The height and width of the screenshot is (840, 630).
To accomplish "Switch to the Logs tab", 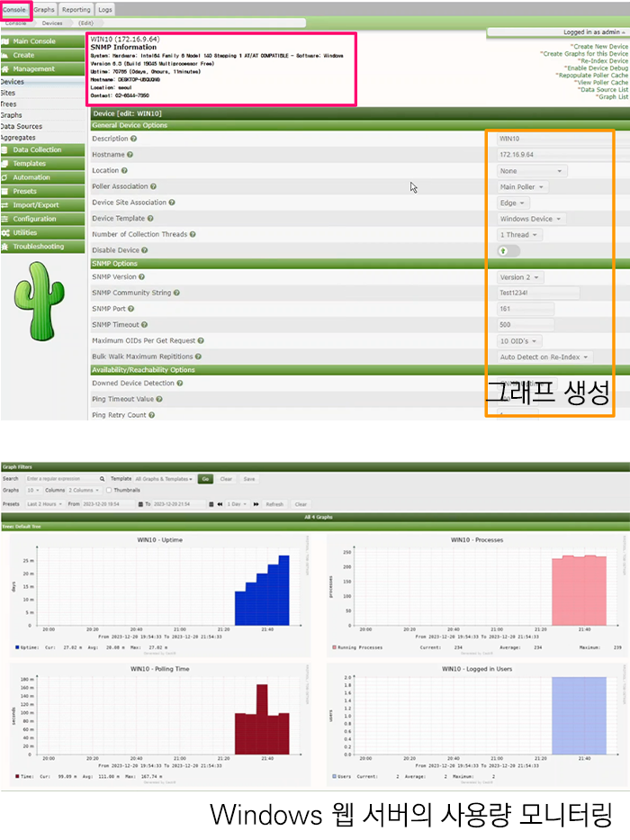I will click(105, 10).
